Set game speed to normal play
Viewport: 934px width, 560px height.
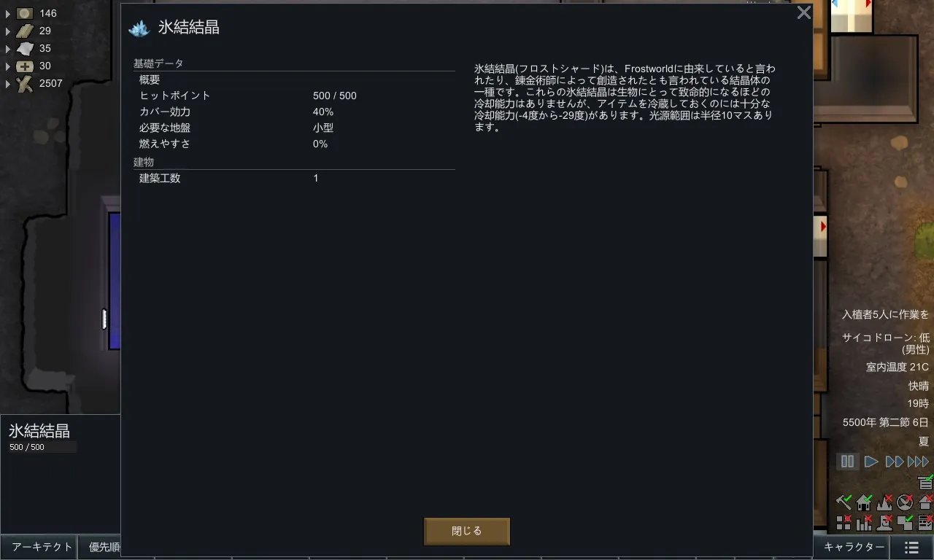(871, 462)
